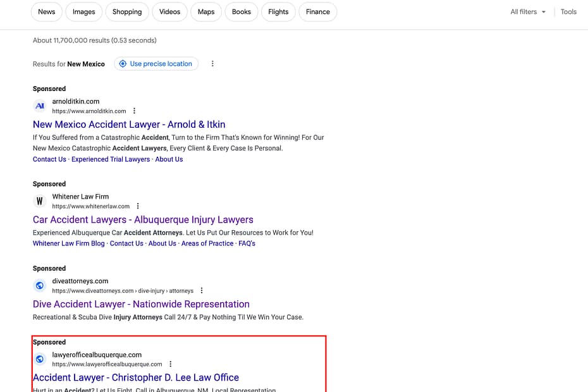Image resolution: width=588 pixels, height=392 pixels.
Task: Open the Tools menu
Action: coord(568,11)
